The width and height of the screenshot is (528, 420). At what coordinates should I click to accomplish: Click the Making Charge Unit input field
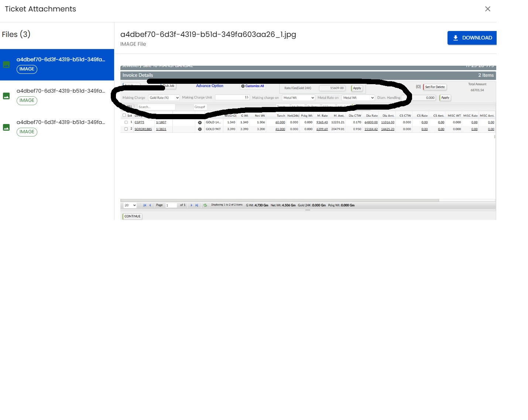232,97
